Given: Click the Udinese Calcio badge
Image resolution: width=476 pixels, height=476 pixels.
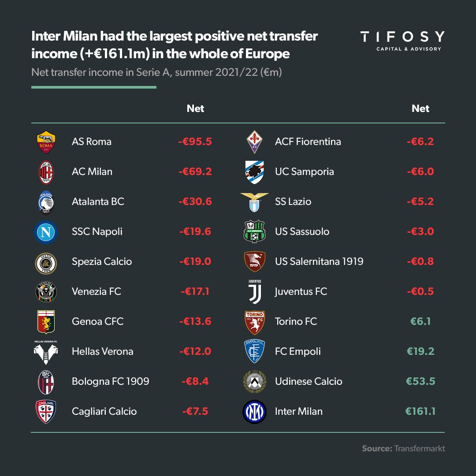Looking at the screenshot, I should click(255, 382).
